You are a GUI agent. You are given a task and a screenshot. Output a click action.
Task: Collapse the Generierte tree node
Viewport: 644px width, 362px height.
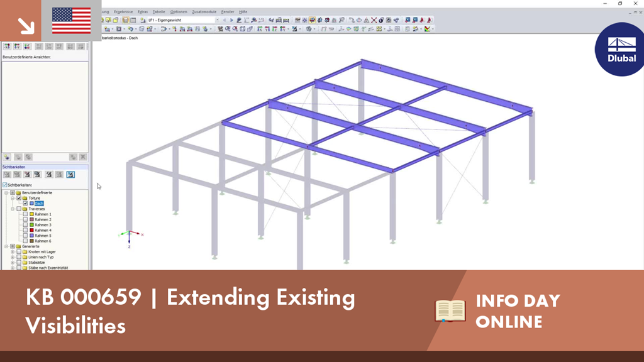point(6,246)
